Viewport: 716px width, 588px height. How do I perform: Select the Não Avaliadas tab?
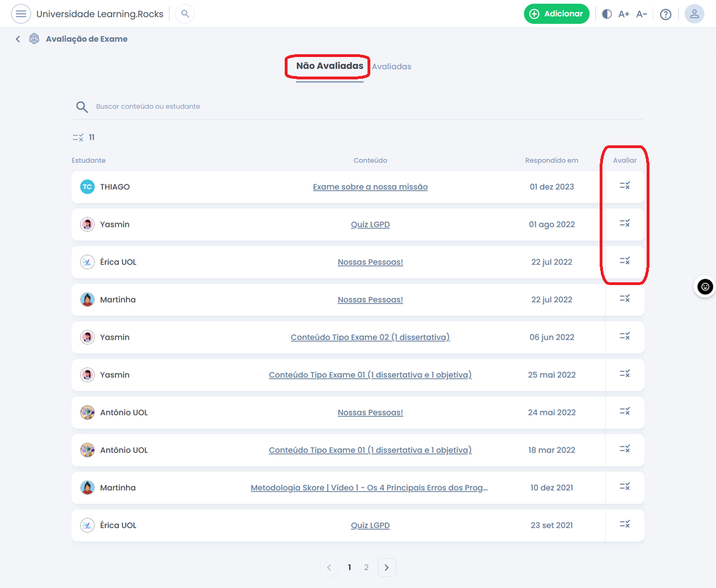(x=329, y=66)
